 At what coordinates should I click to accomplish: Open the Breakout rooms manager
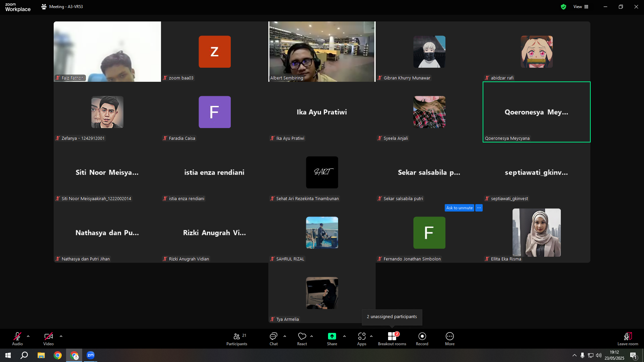coord(392,339)
